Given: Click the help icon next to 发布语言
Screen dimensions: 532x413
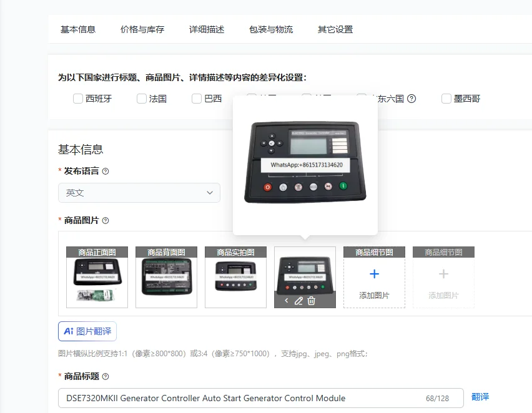Looking at the screenshot, I should pyautogui.click(x=106, y=171).
